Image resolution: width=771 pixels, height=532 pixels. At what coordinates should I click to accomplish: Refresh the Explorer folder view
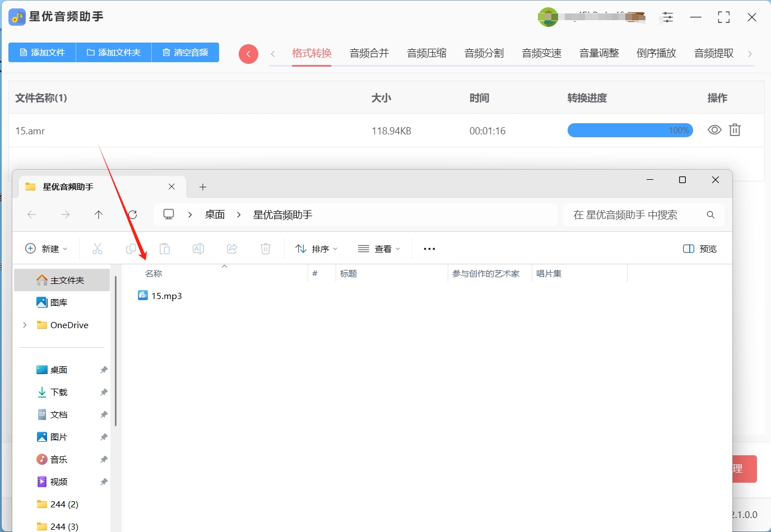[132, 214]
